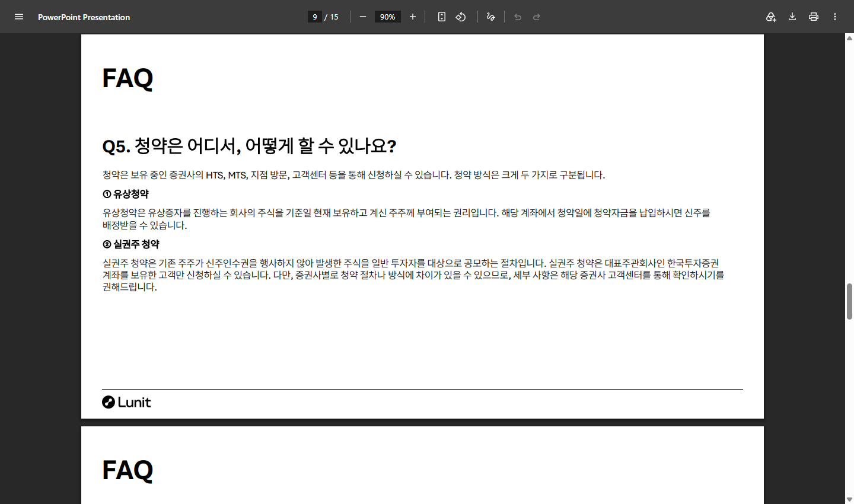This screenshot has height=504, width=854.
Task: Click the Lunit logo in the footer
Action: (x=126, y=402)
